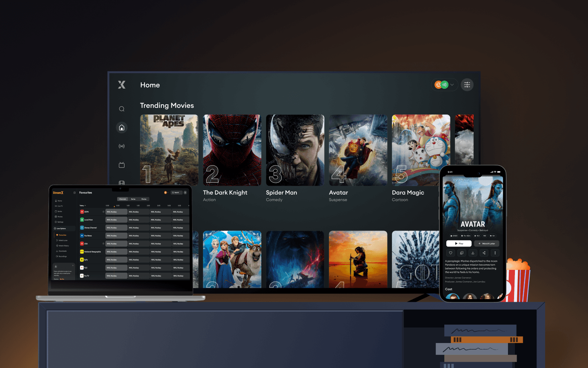Tap the share icon on phone
This screenshot has height=368, width=588.
[484, 253]
